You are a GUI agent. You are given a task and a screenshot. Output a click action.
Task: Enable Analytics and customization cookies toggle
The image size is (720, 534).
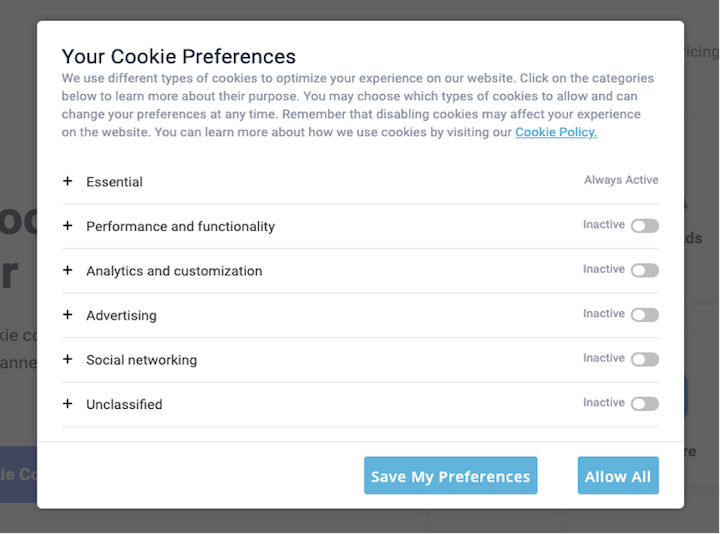[x=645, y=270]
